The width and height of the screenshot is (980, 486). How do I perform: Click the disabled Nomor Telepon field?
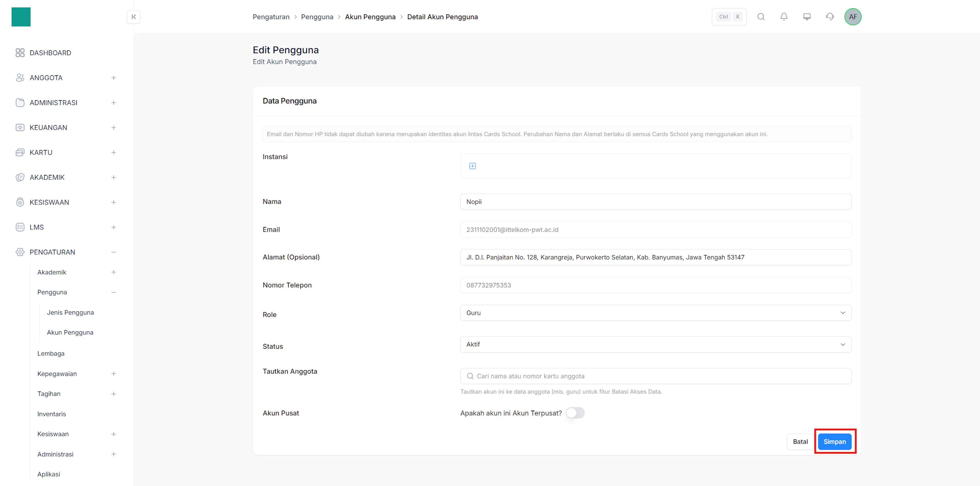coord(655,285)
